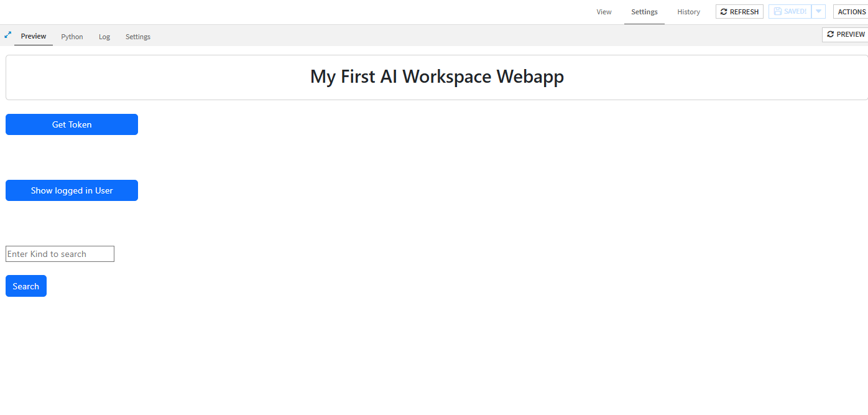Click the PREVIEW reload button

point(845,34)
